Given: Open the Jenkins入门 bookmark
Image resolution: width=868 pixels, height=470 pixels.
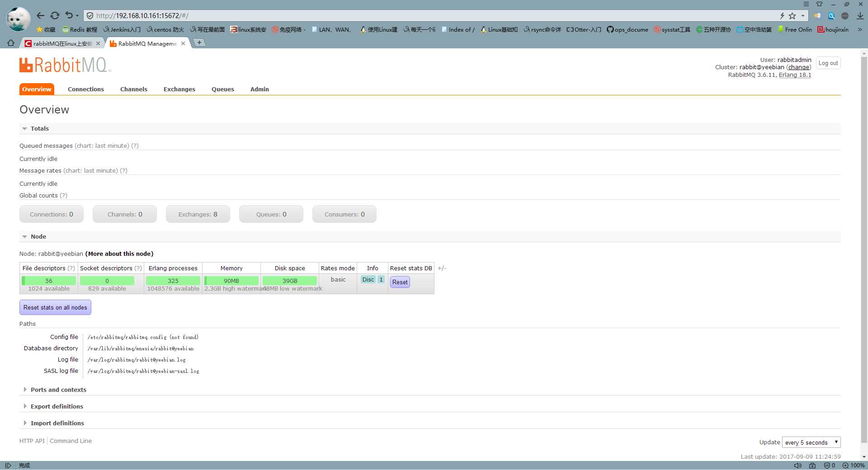Looking at the screenshot, I should tap(122, 29).
